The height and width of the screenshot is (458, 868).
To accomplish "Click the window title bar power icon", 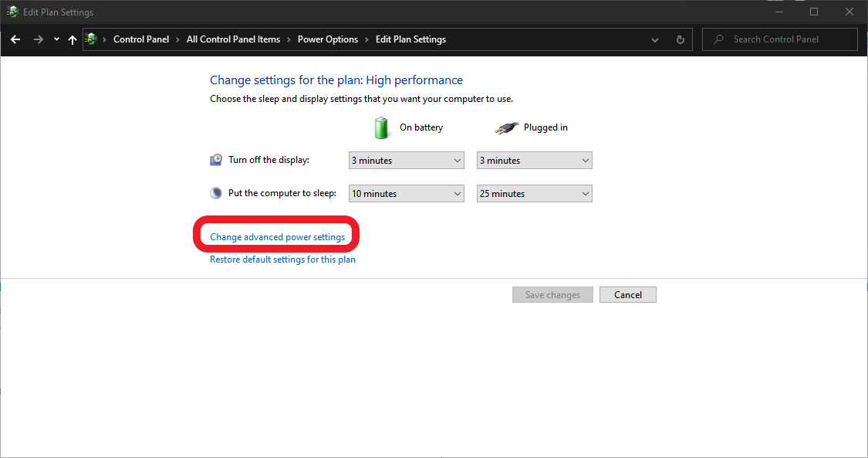I will [12, 12].
